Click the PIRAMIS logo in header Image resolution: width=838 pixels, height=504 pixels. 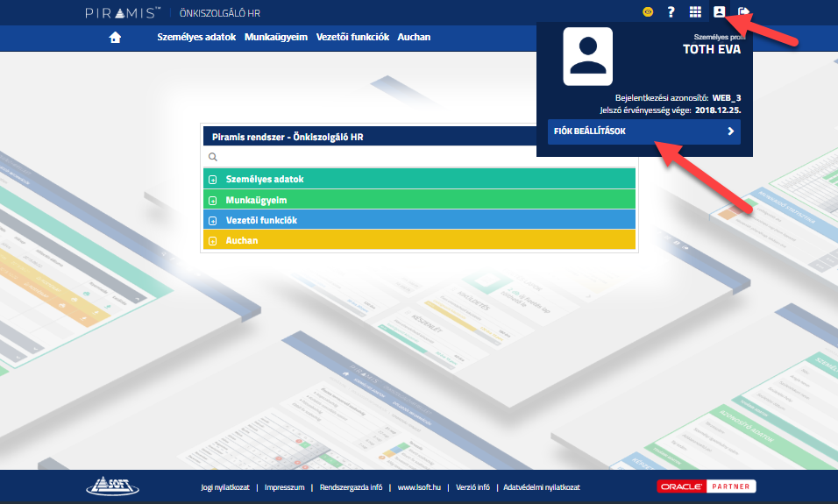pos(123,13)
